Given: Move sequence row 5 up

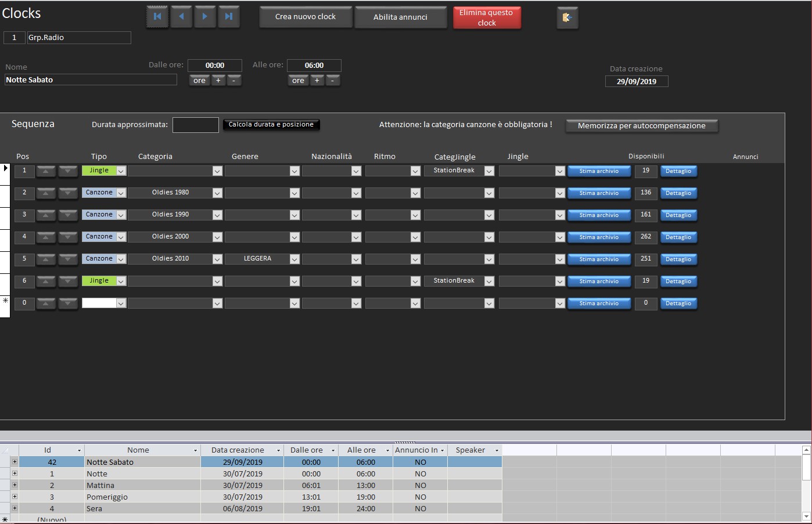Looking at the screenshot, I should coord(46,259).
